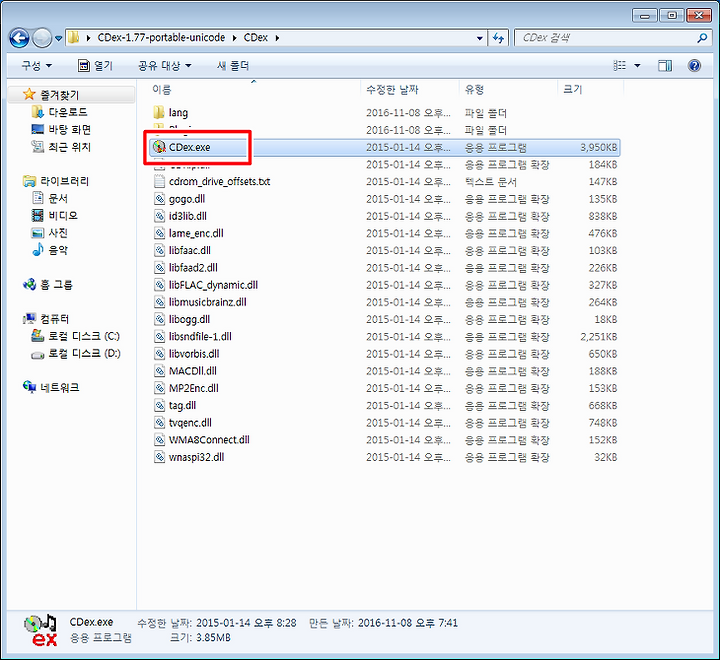Image resolution: width=720 pixels, height=660 pixels.
Task: Click the 3,950KB size cell
Action: click(x=598, y=147)
